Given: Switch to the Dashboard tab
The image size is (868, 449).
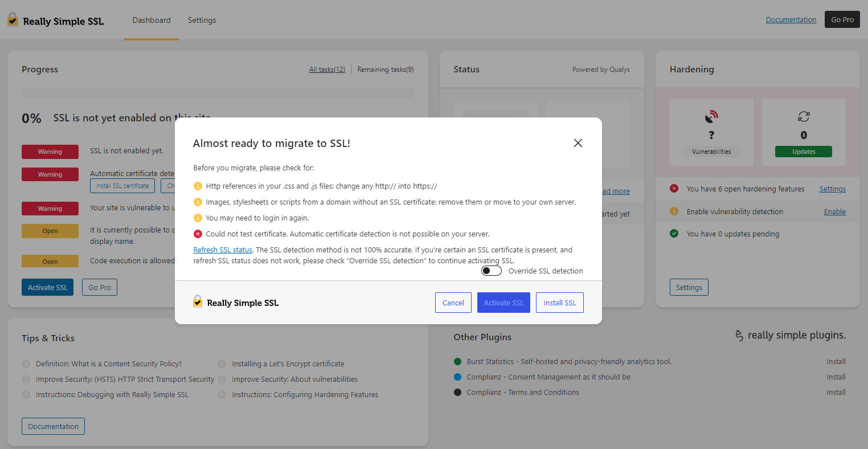Looking at the screenshot, I should pos(152,20).
